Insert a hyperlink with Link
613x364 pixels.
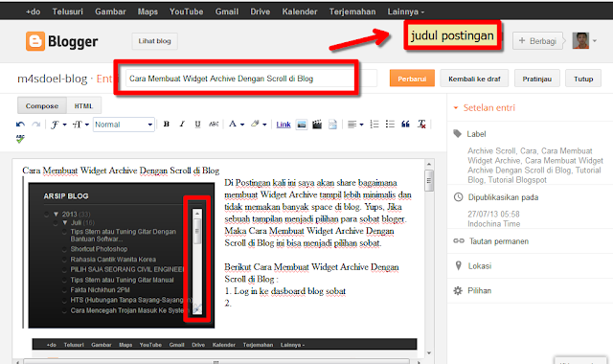point(284,125)
